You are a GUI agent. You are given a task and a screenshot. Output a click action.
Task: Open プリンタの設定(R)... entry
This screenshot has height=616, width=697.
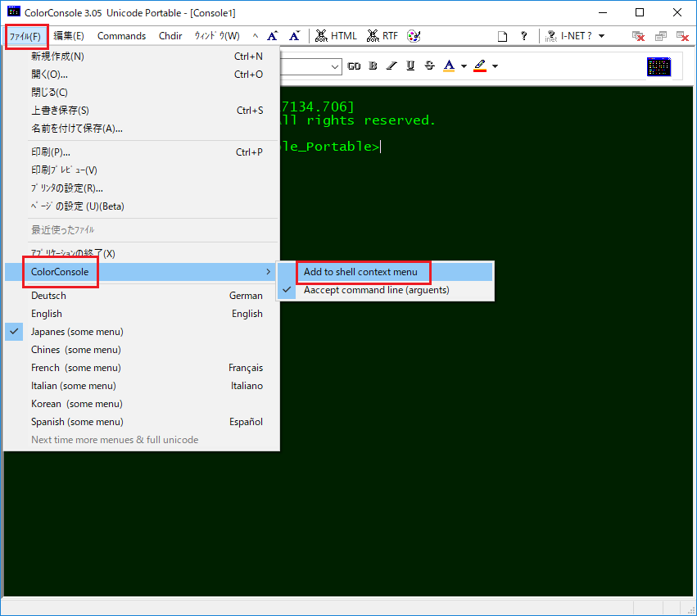click(x=143, y=188)
